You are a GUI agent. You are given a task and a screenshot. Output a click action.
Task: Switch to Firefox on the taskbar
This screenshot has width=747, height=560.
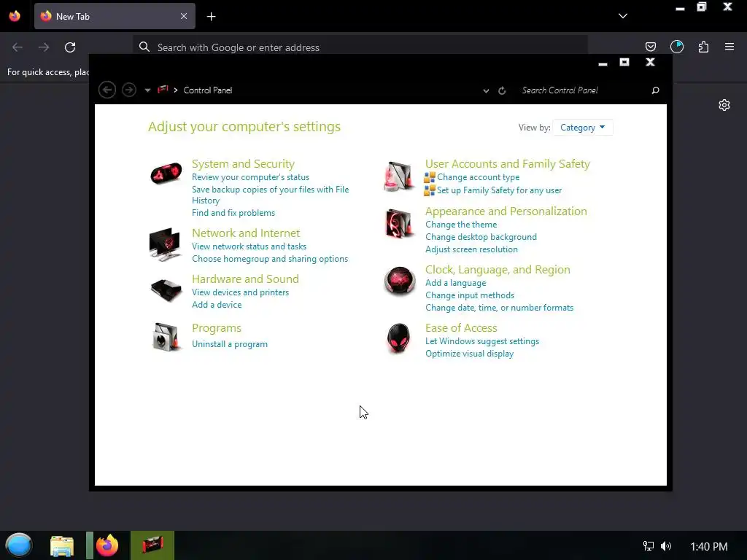coord(107,545)
